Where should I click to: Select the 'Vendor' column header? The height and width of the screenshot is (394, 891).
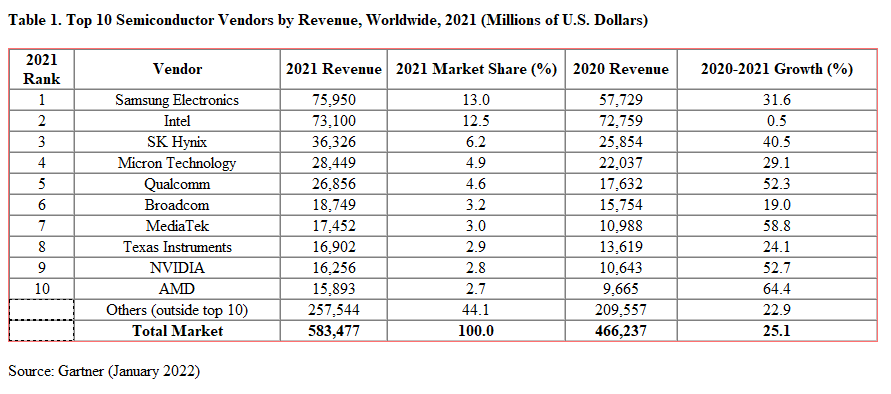tap(177, 69)
